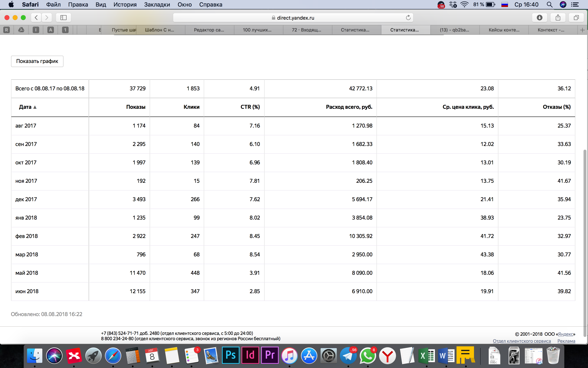Open Calendar icon in dock
This screenshot has height=368, width=588.
(x=152, y=356)
